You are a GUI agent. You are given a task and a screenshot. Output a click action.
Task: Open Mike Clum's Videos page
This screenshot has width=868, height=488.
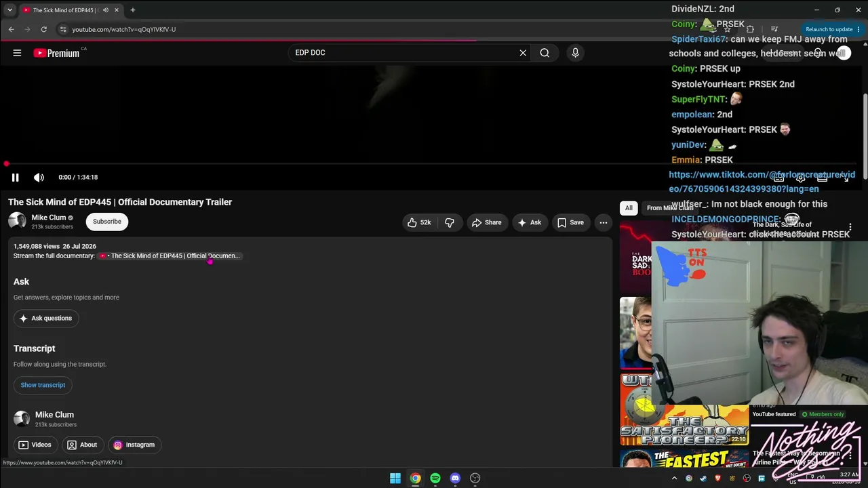[x=35, y=445]
